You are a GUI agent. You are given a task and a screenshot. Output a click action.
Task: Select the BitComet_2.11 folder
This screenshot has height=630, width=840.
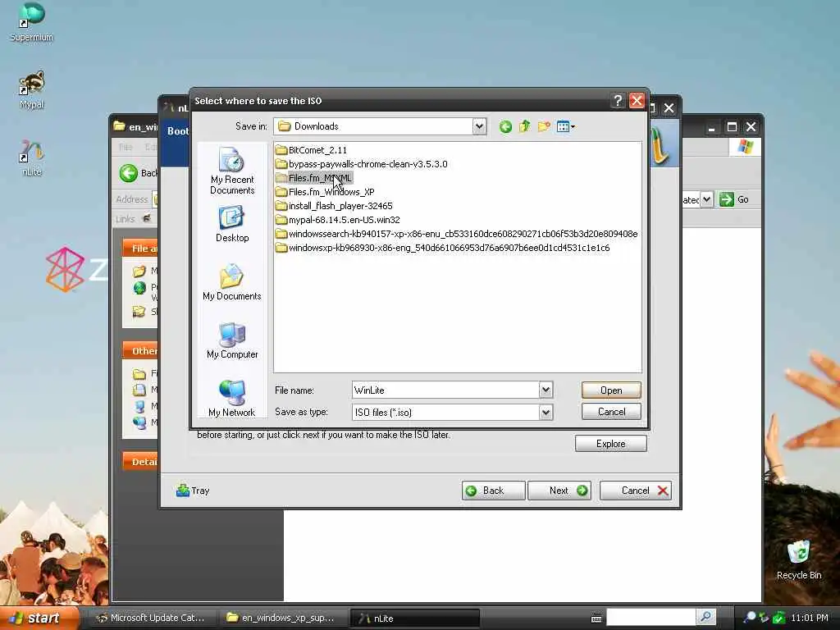coord(311,150)
